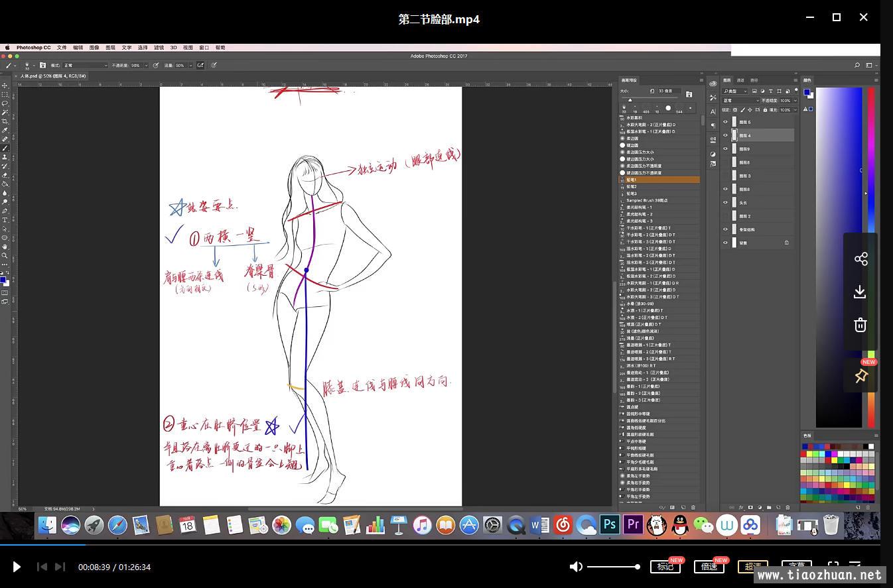The image size is (893, 588).
Task: Skip to next video track
Action: pos(60,567)
